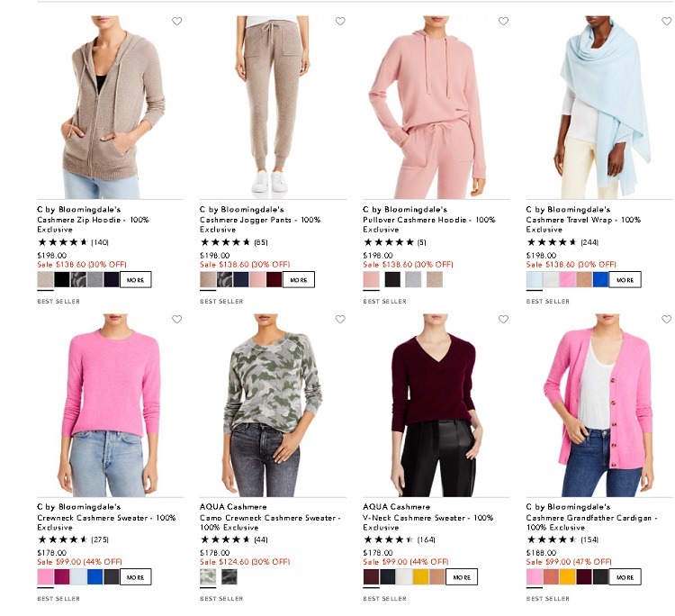Click heart icon on Cashmere Travel Wrap
This screenshot has width=675, height=616.
pos(666,21)
